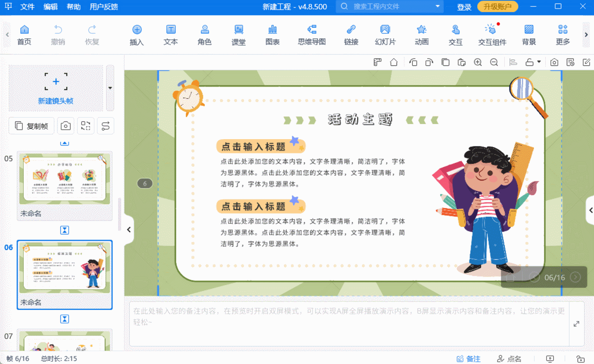Click the transition hourglass icon below frame 05
This screenshot has height=364, width=594.
[x=64, y=230]
